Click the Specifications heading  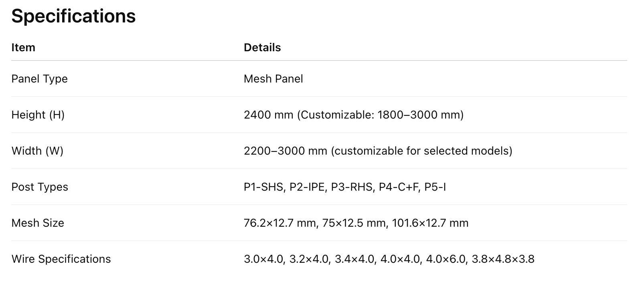pyautogui.click(x=73, y=16)
